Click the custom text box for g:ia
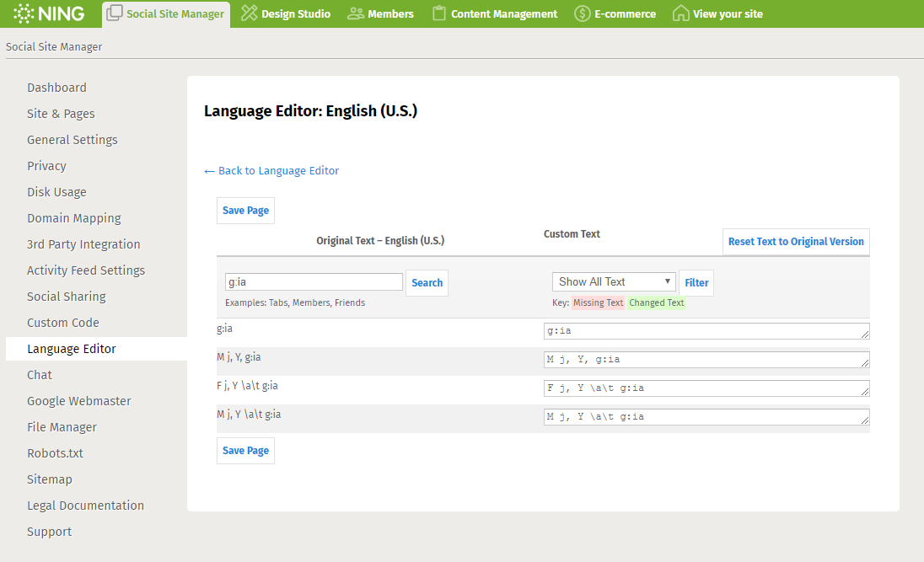924x562 pixels. 706,331
